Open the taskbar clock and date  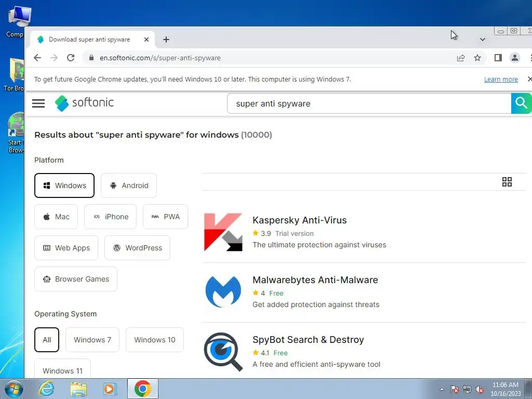click(506, 389)
